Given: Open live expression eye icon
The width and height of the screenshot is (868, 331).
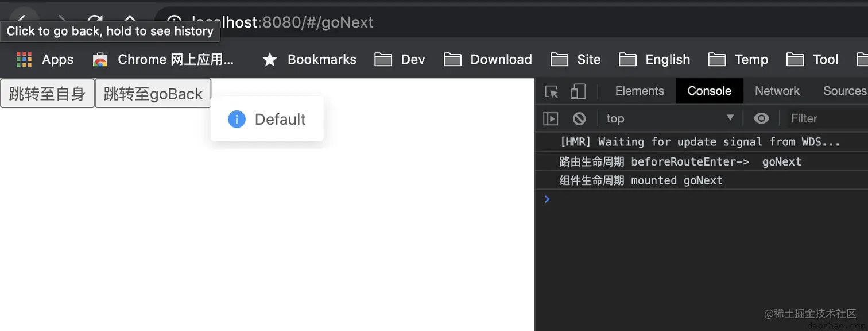Looking at the screenshot, I should [761, 118].
